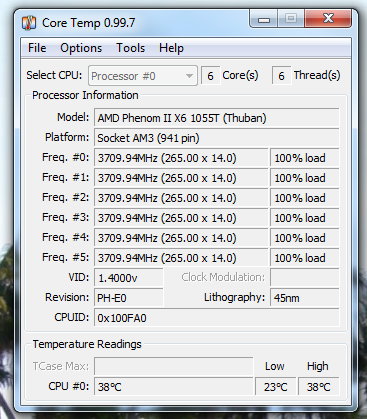Click the VID value 1.4000v
The height and width of the screenshot is (419, 367).
point(129,278)
